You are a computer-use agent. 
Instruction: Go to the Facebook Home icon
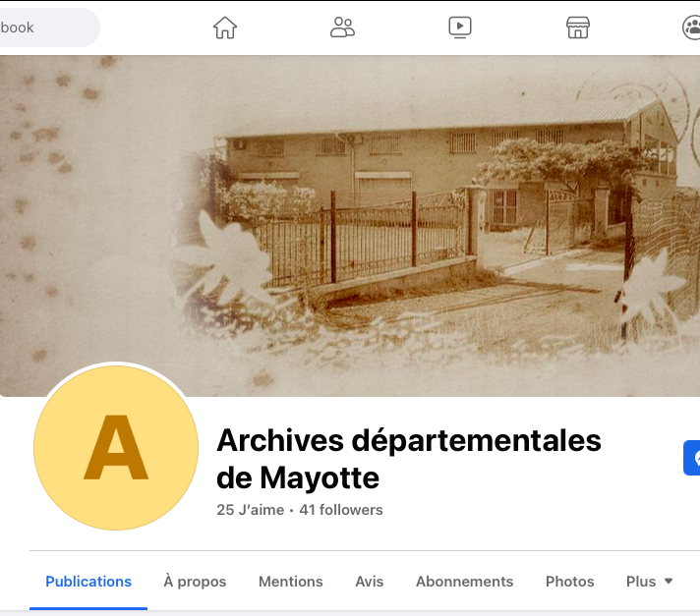224,28
